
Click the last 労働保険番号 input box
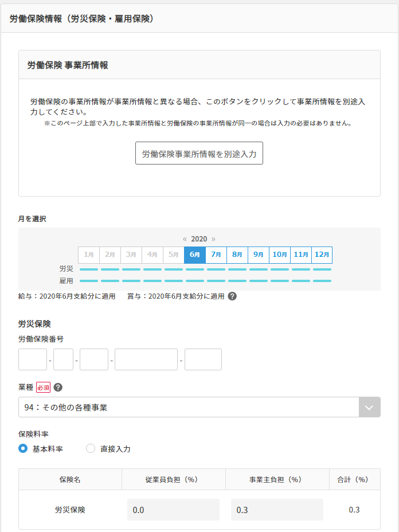click(203, 359)
